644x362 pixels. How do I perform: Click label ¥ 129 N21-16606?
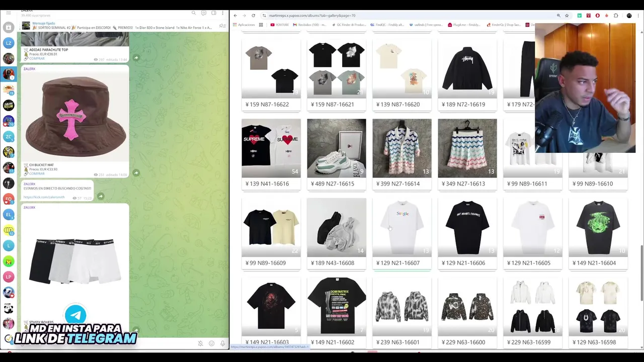click(463, 263)
